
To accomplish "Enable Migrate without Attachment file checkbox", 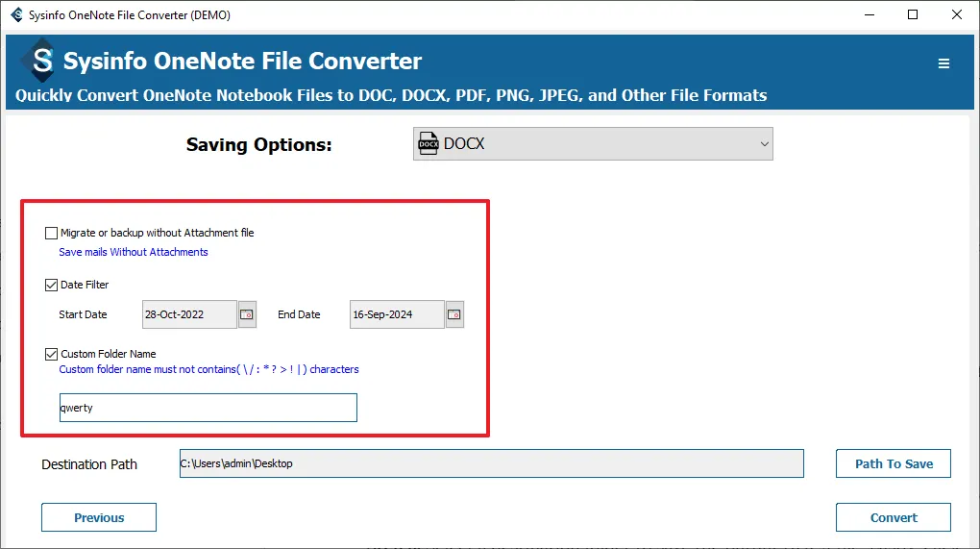I will pyautogui.click(x=51, y=234).
